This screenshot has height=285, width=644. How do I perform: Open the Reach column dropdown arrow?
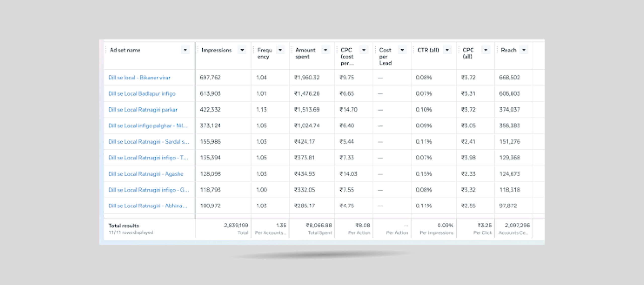524,50
